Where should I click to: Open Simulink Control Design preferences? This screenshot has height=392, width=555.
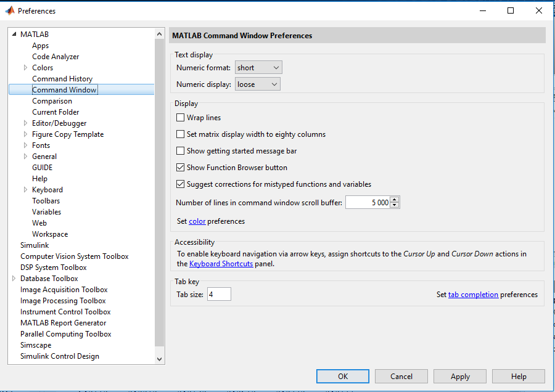(60, 356)
